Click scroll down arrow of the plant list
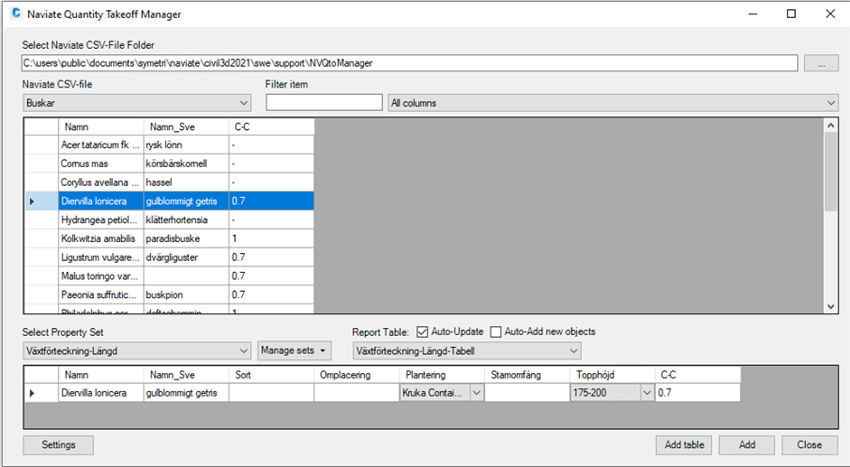Screen dimensions: 850x467 [830, 306]
